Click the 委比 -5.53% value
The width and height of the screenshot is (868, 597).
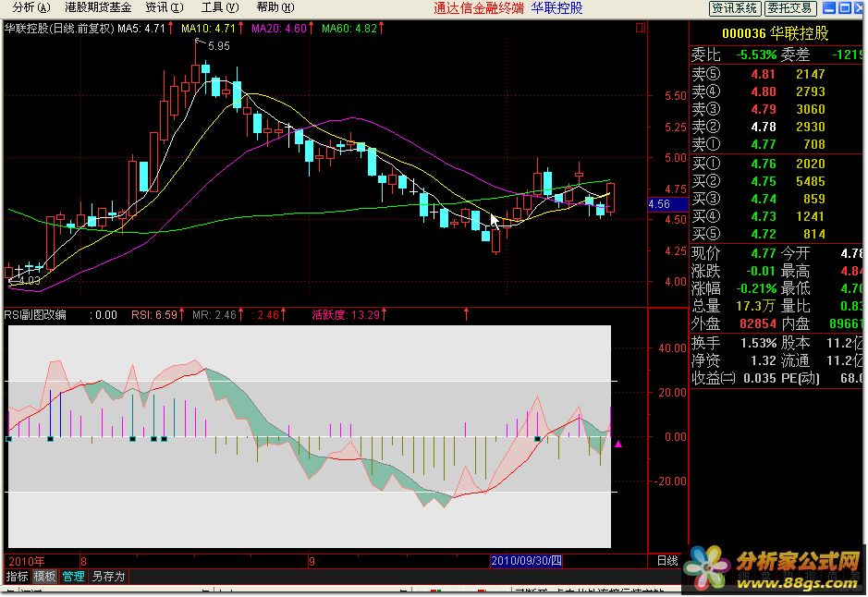point(756,55)
